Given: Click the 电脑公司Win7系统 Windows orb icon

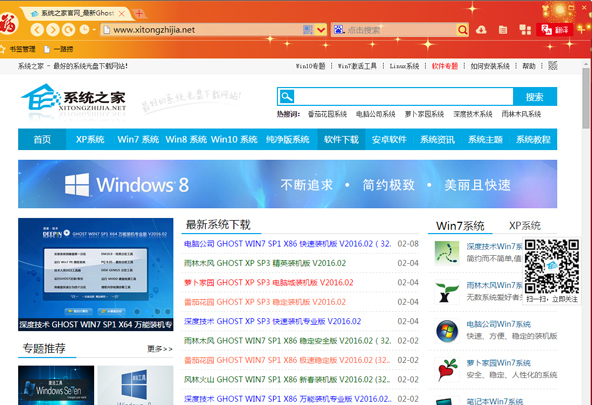Looking at the screenshot, I should pos(447,331).
